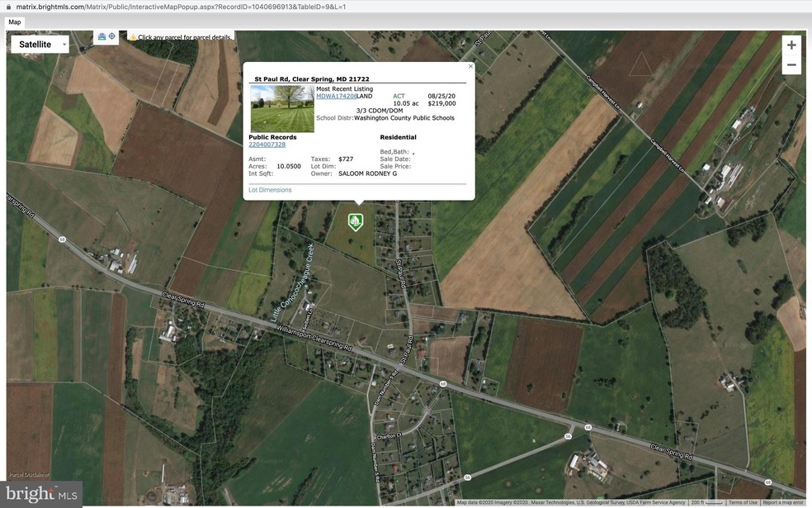The width and height of the screenshot is (812, 508).
Task: Open the Terms of Use link
Action: click(x=743, y=502)
